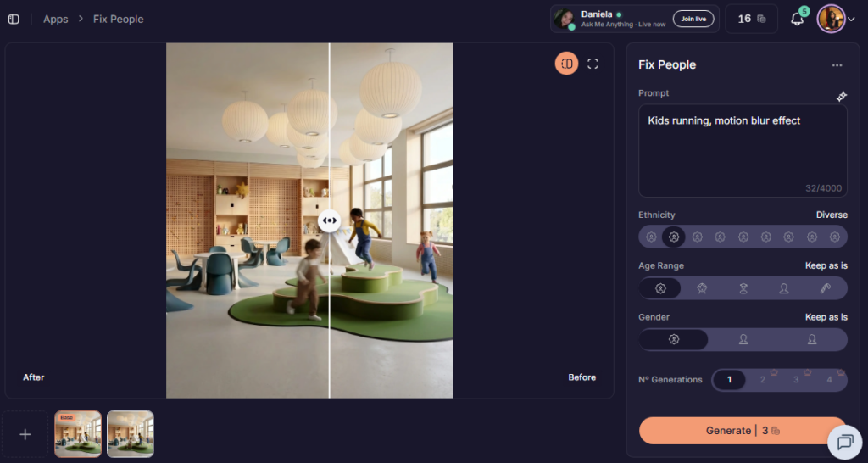
Task: Select the highlighted Diverse ethnicity icon
Action: tap(674, 237)
